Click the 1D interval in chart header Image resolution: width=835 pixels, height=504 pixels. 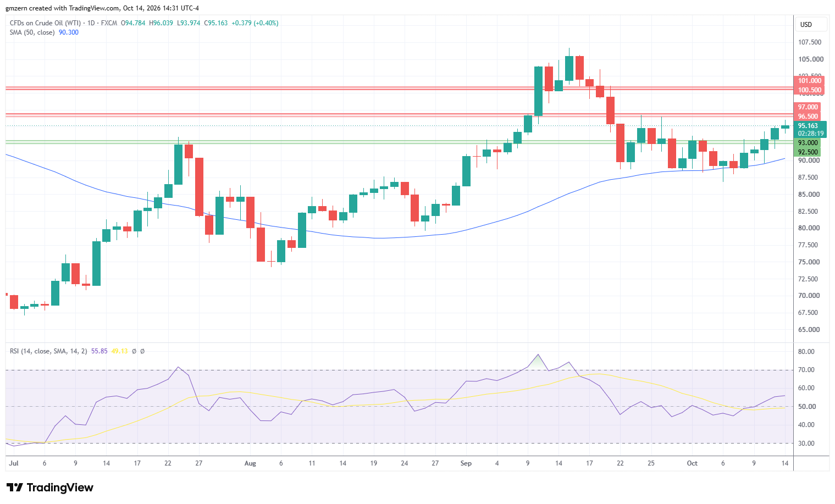click(x=91, y=23)
